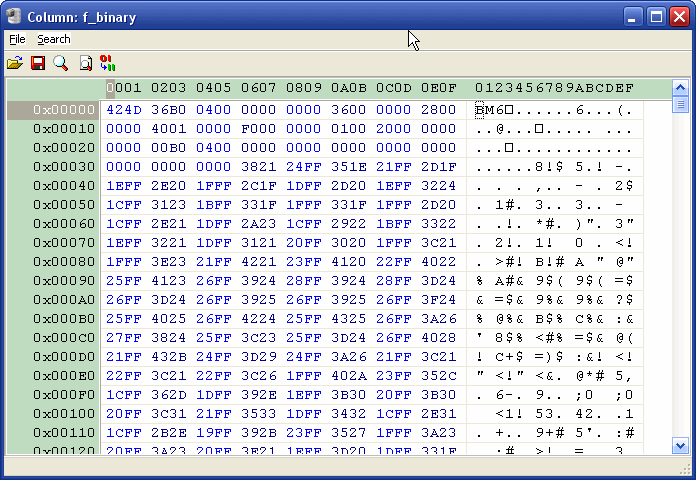
Task: Click the 01 binary conversion toolbar icon
Action: tap(107, 63)
